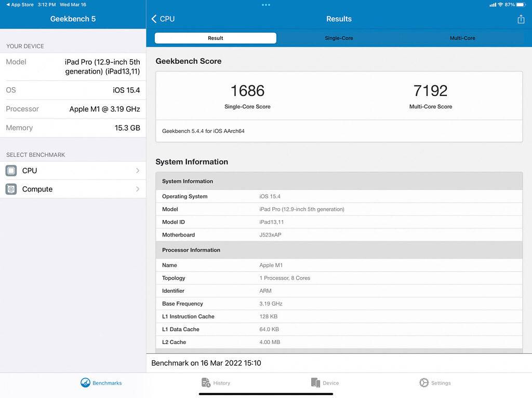Screen dimensions: 532x398
Task: Click the History document-clock icon
Action: tap(206, 383)
